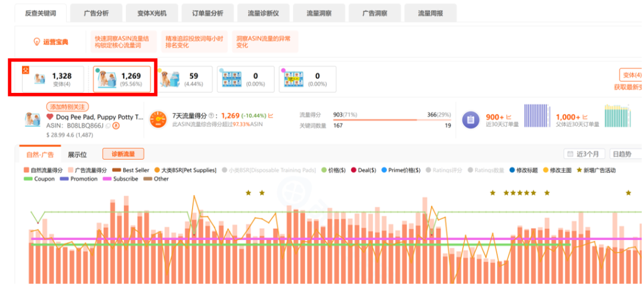Switch to the 广告分析 tab
Viewport: 644px width, 286px height.
(x=96, y=13)
